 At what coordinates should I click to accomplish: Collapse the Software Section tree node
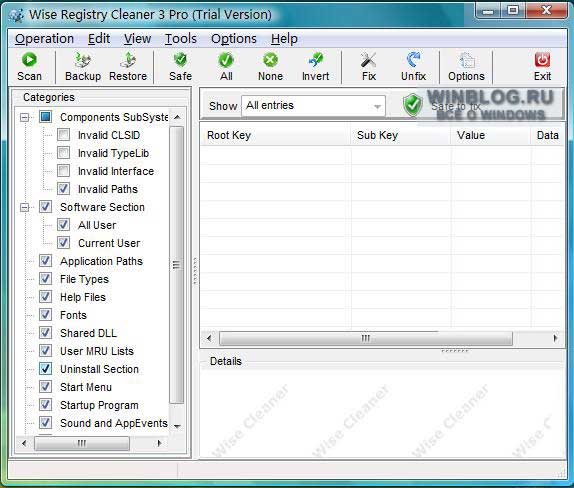[25, 207]
